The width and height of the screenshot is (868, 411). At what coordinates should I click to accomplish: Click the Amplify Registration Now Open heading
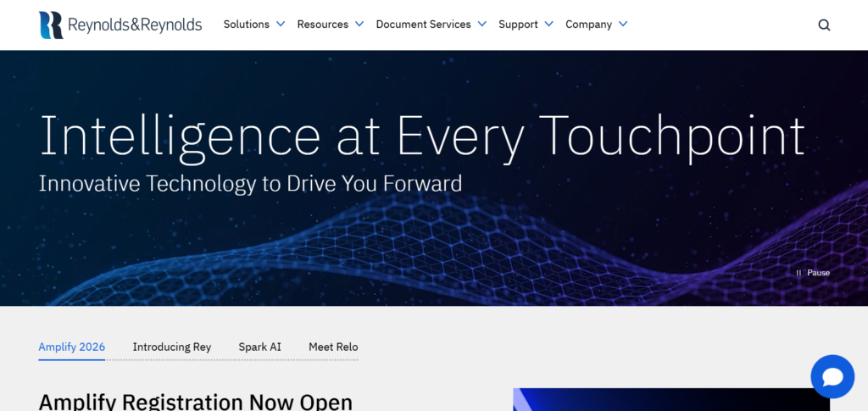click(x=196, y=401)
